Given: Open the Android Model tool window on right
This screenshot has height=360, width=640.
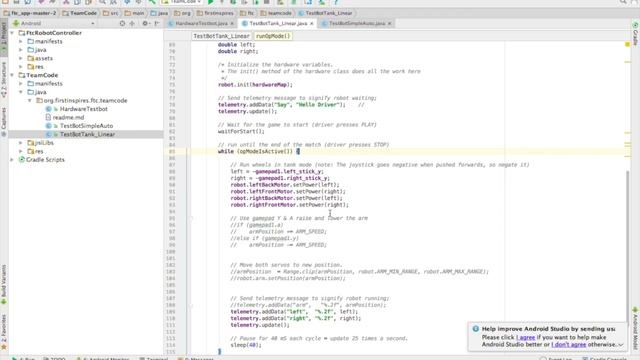Looking at the screenshot, I should (636, 329).
